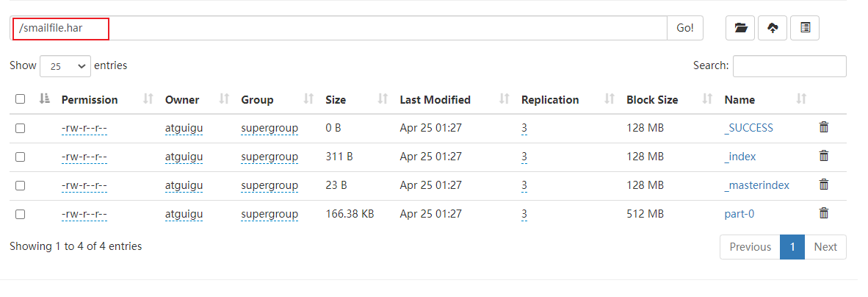Open the create directory folder icon

pyautogui.click(x=740, y=28)
